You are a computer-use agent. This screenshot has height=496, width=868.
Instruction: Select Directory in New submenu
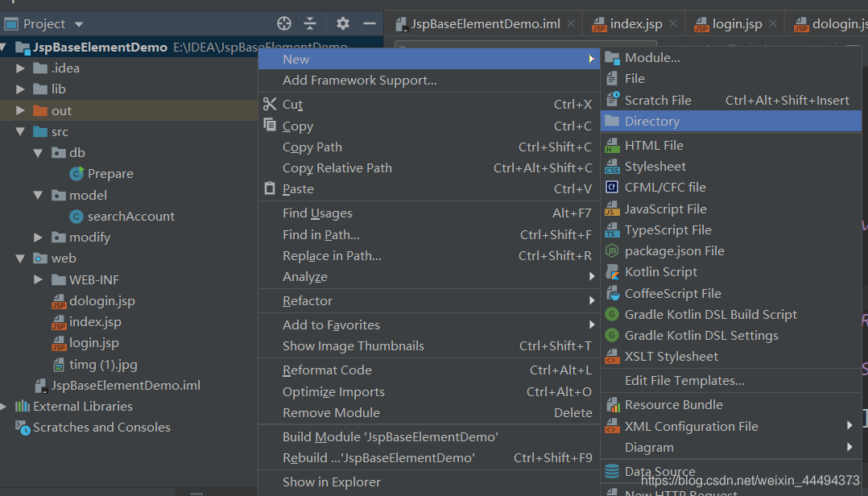point(731,122)
